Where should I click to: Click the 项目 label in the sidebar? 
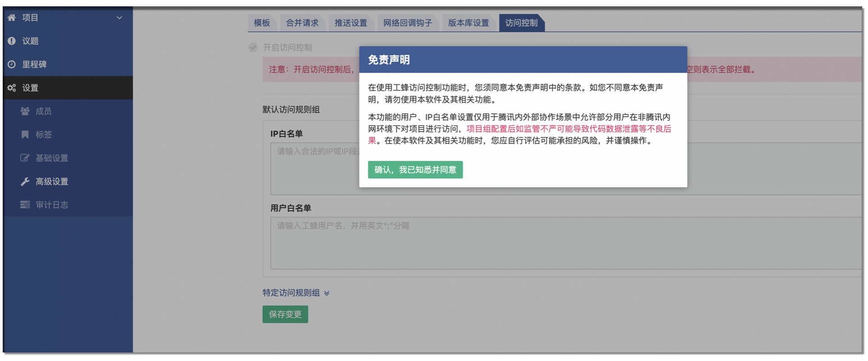30,18
